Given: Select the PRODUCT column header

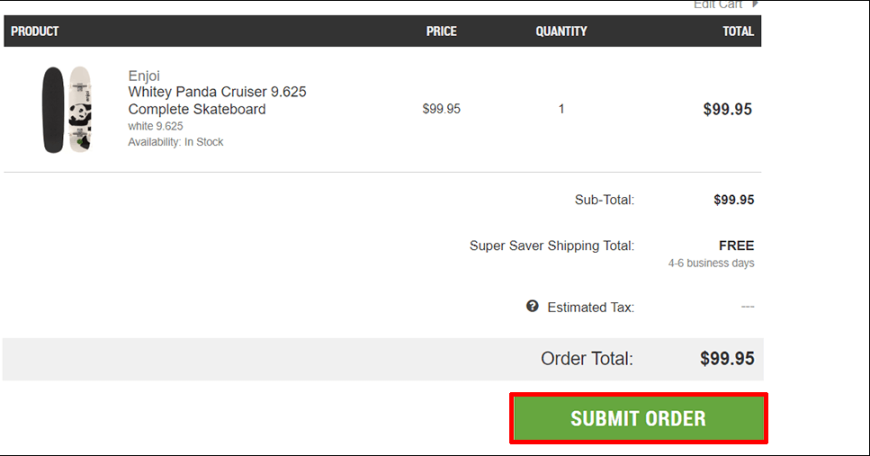Looking at the screenshot, I should click(x=35, y=31).
